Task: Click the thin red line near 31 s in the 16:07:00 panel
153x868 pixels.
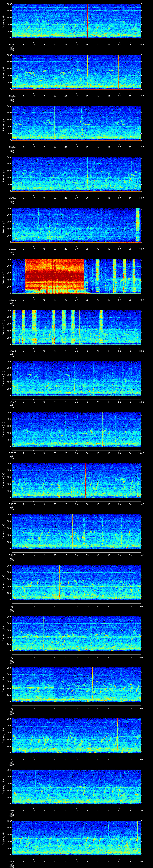Action: (80, 327)
